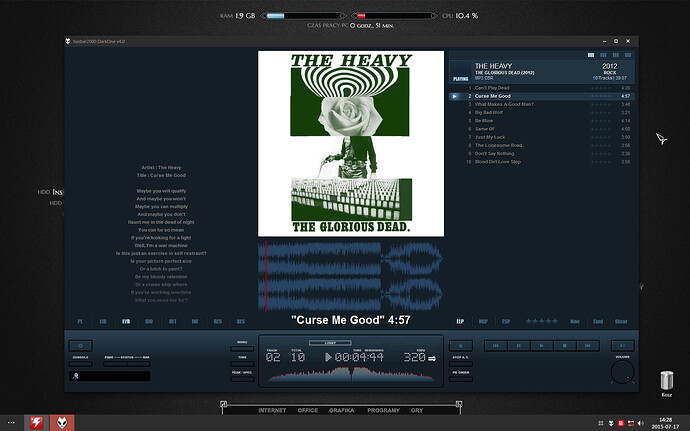Image resolution: width=690 pixels, height=431 pixels.
Task: Switch to the PL panel tab
Action: tap(80, 321)
